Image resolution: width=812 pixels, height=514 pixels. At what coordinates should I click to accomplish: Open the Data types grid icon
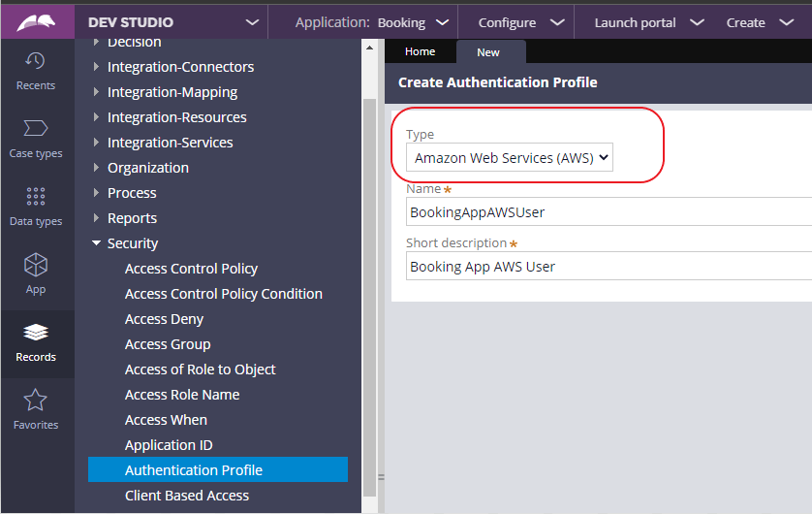coord(36,196)
